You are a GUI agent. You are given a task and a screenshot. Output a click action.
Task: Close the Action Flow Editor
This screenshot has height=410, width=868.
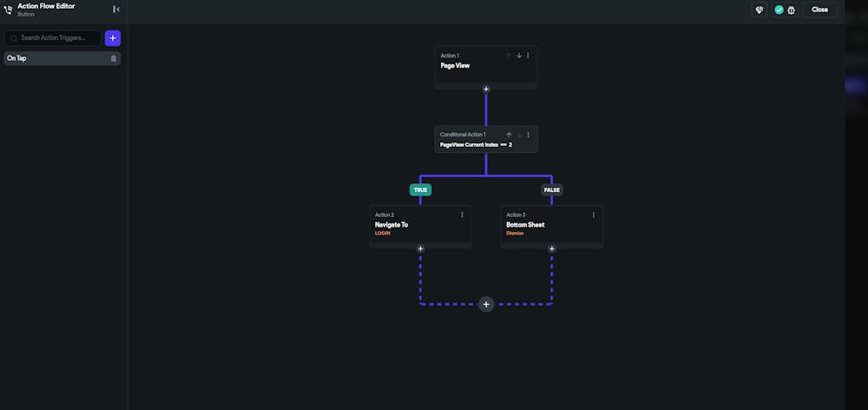[x=820, y=10]
